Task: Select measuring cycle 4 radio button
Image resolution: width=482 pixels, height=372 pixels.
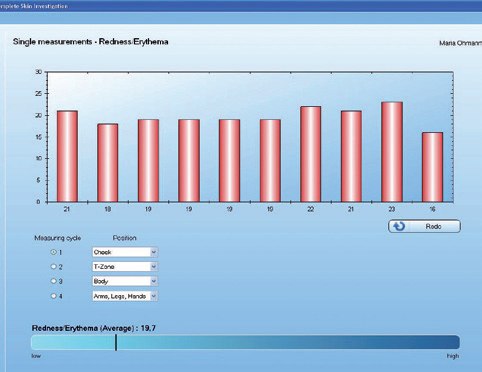Action: [53, 296]
